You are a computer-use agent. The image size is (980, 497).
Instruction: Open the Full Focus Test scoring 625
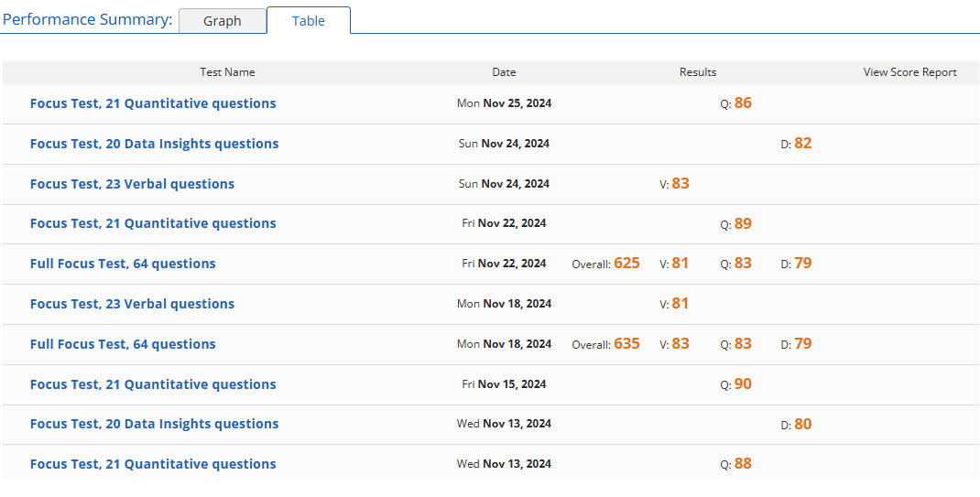pyautogui.click(x=123, y=264)
